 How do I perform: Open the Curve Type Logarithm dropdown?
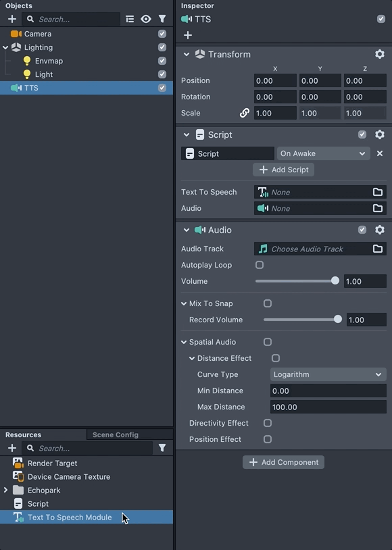click(328, 374)
